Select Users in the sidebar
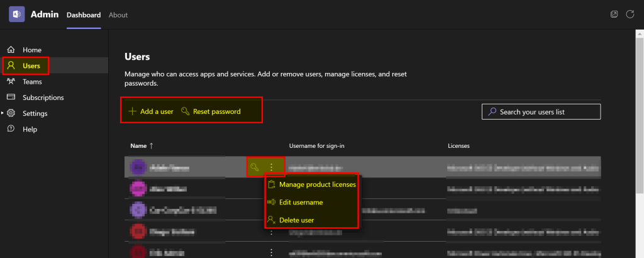 tap(31, 65)
